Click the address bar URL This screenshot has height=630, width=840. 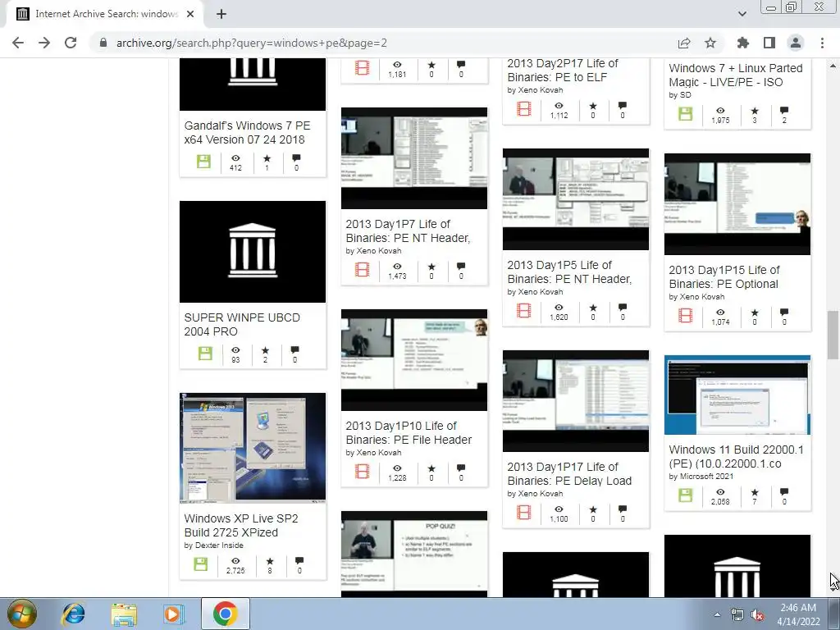tap(252, 43)
